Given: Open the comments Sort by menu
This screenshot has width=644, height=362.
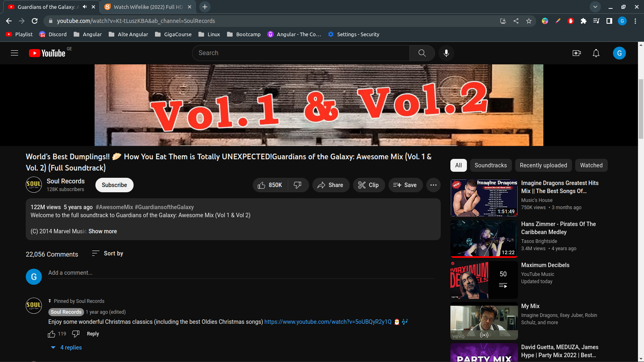Looking at the screenshot, I should [x=107, y=253].
